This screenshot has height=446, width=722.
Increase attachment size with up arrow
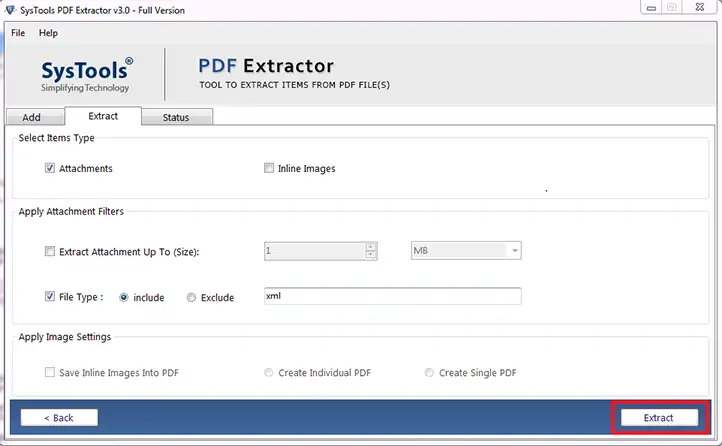tap(371, 247)
